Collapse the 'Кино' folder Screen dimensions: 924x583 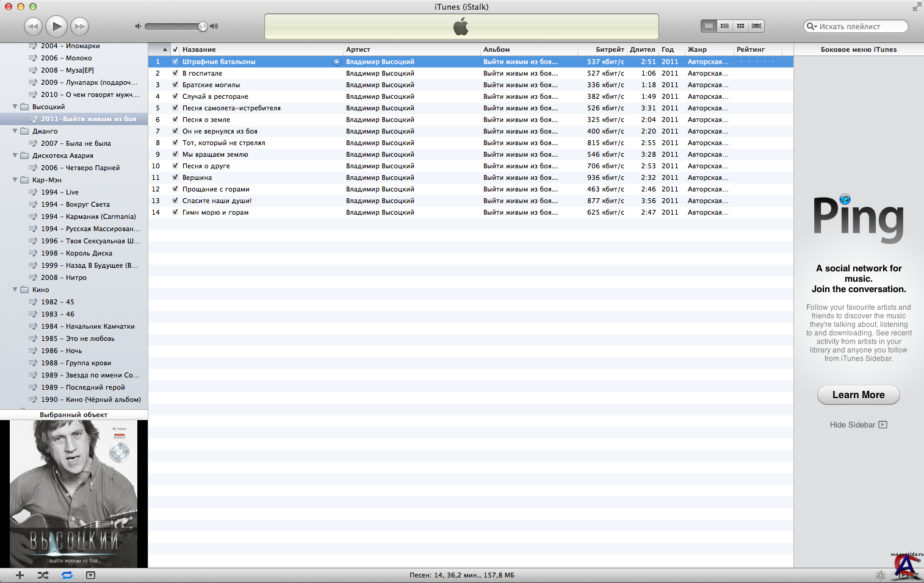pos(15,290)
